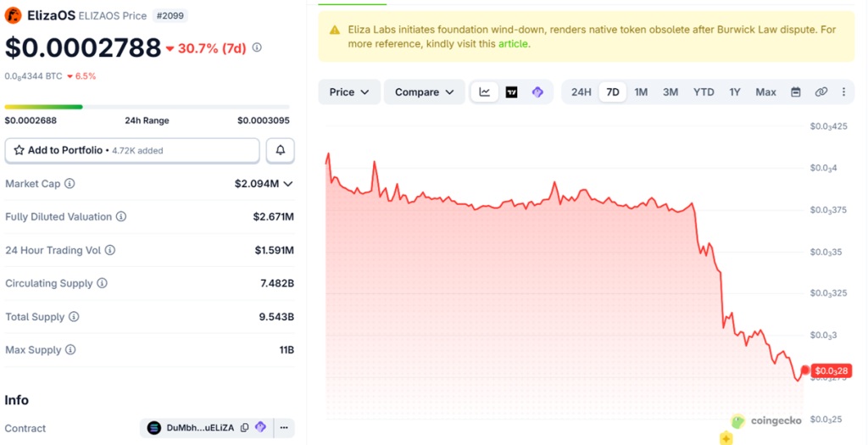Click the $0.0002788 price text
This screenshot has height=445, width=868.
[x=83, y=48]
